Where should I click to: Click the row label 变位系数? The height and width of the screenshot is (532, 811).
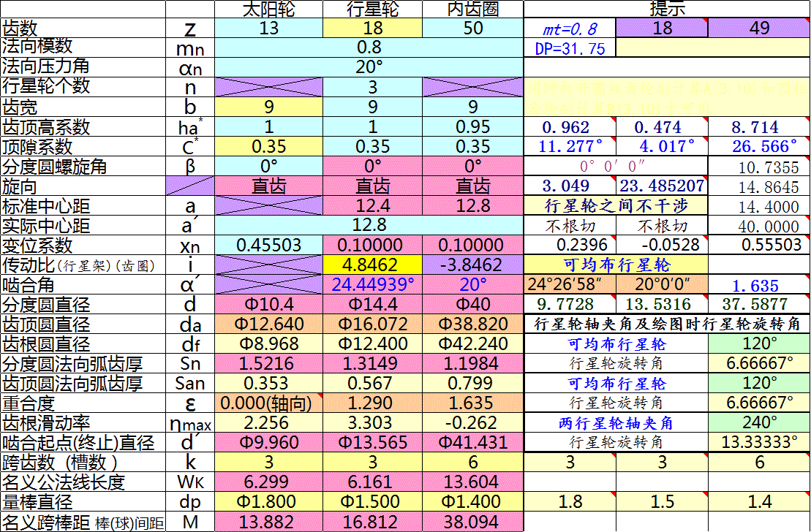83,245
